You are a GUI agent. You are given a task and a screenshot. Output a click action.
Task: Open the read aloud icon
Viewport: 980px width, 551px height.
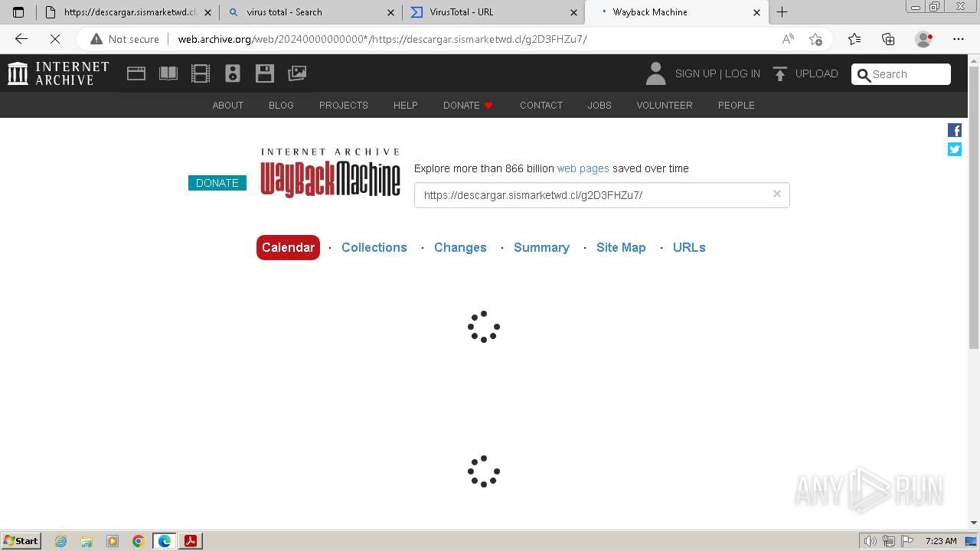pyautogui.click(x=788, y=39)
